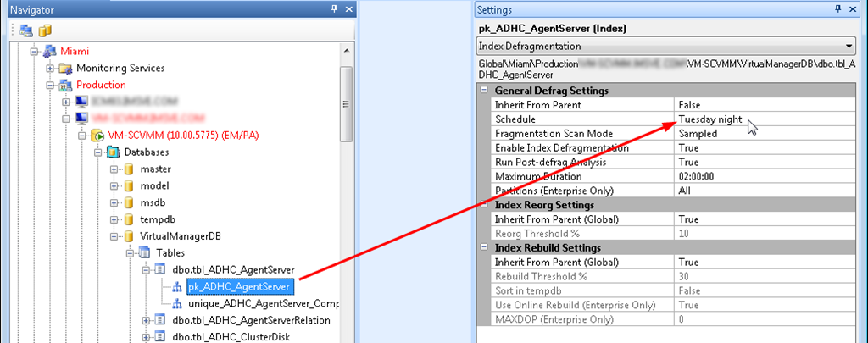
Task: Click the Tables node icon
Action: [x=145, y=253]
